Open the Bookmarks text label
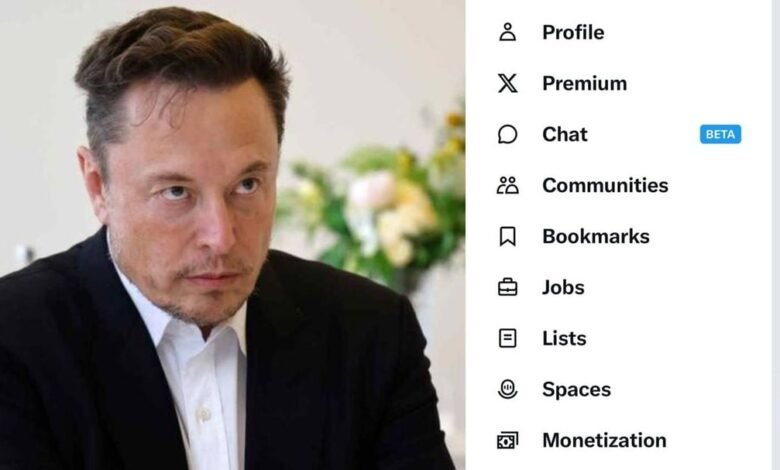The height and width of the screenshot is (470, 780). [595, 236]
